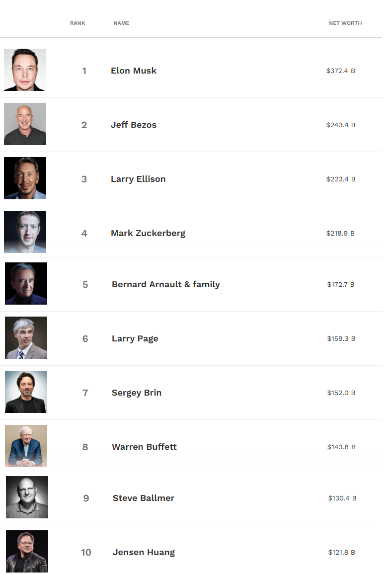The image size is (392, 575).
Task: Select the Larry Page name link
Action: click(x=135, y=338)
